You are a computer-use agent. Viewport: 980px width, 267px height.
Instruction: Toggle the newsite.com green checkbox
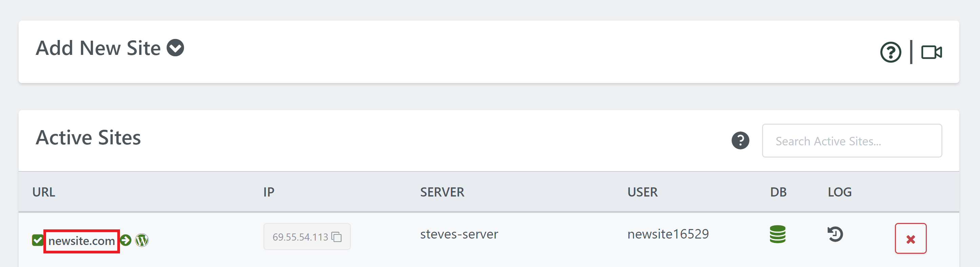38,240
